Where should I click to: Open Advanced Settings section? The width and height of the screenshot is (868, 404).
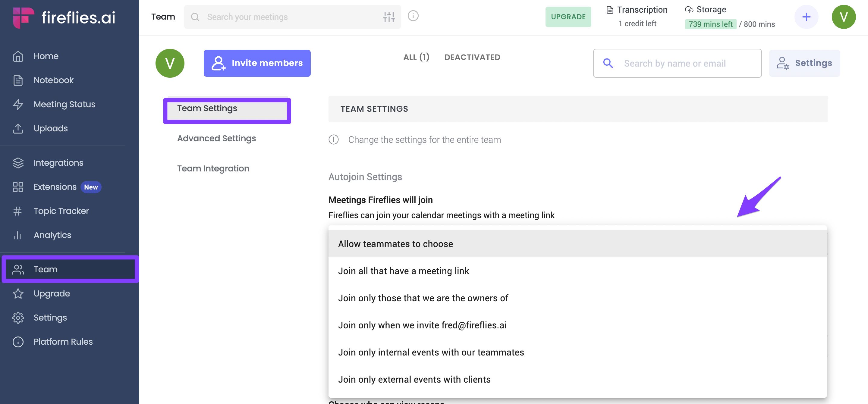pyautogui.click(x=216, y=138)
